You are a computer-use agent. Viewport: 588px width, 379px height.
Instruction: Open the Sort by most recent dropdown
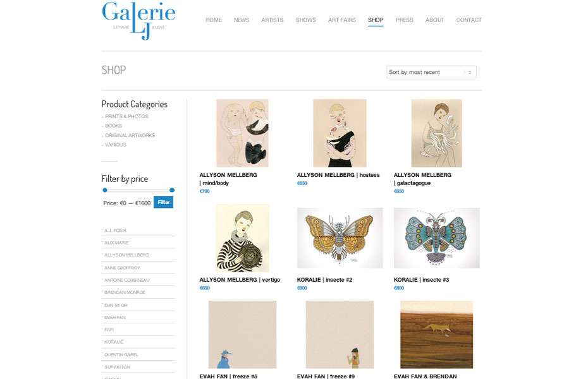click(431, 72)
